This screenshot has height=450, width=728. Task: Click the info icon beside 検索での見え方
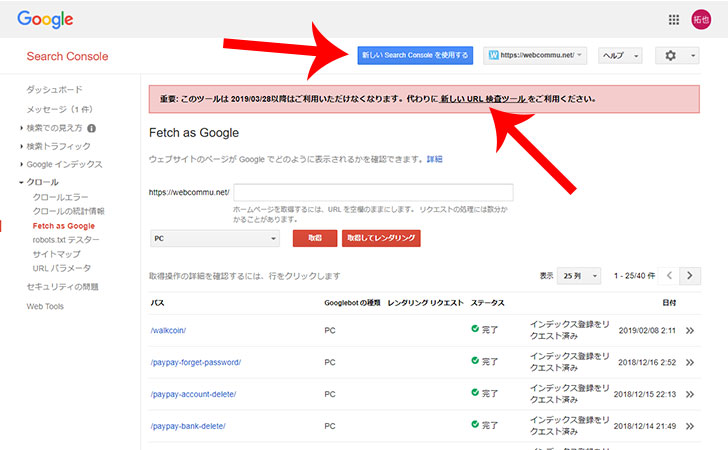point(91,128)
